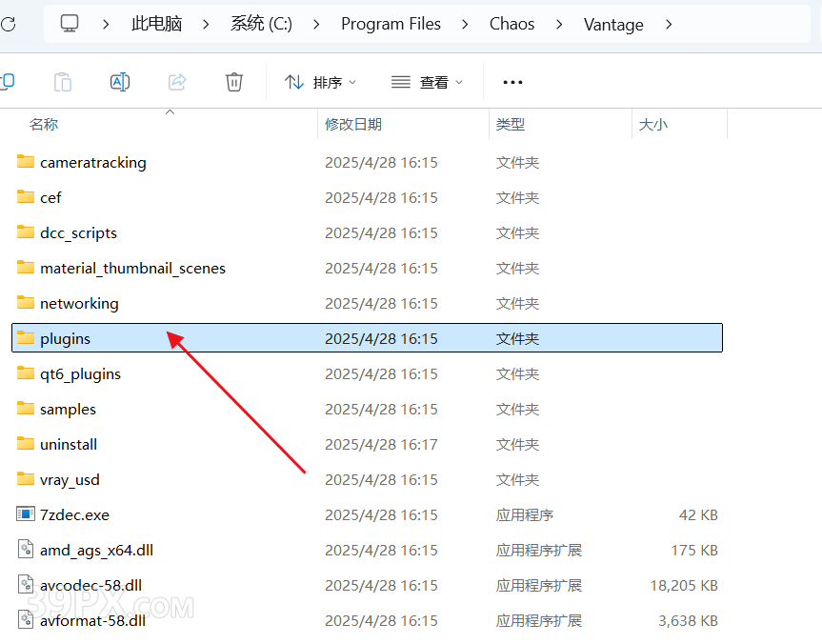Screen dimensions: 822x644
Task: Click the cef folder name
Action: [x=50, y=198]
